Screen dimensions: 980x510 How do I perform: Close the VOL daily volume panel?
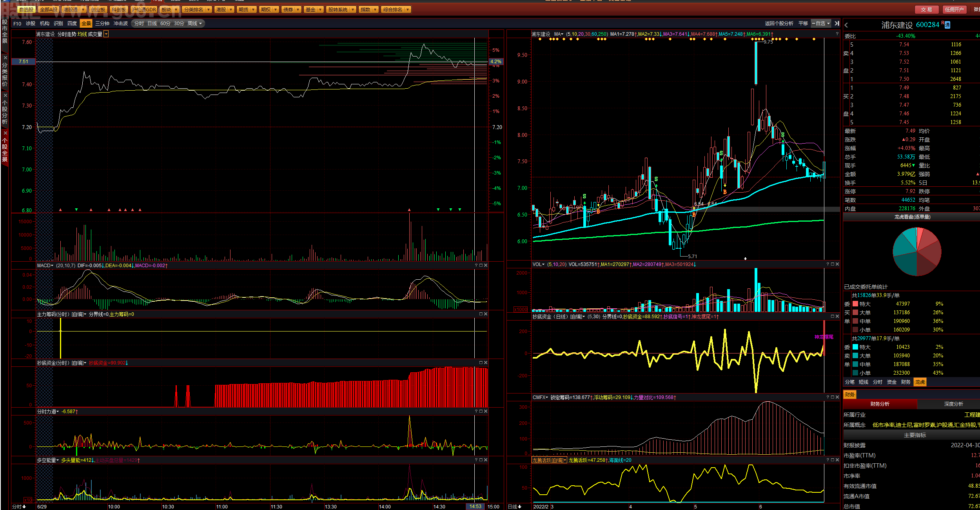pos(837,264)
